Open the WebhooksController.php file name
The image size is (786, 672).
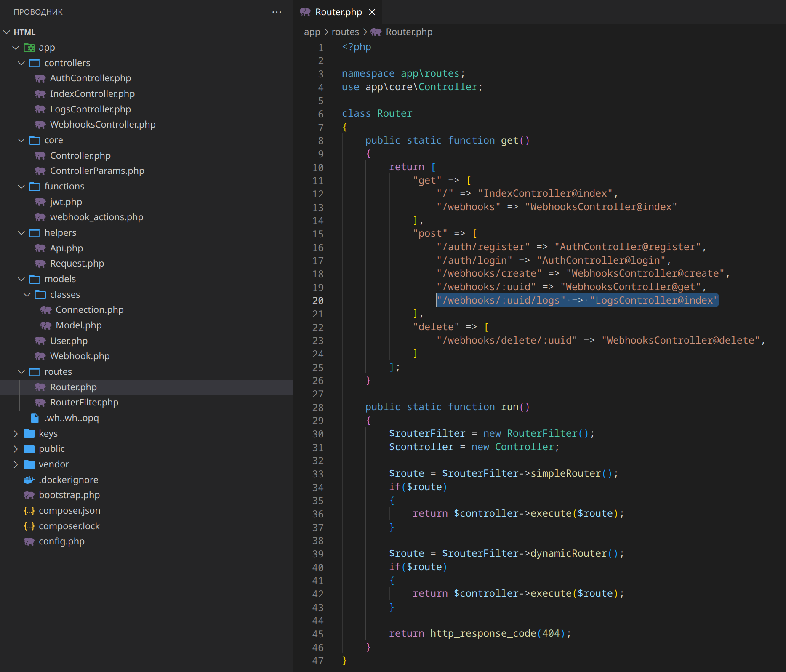tap(103, 125)
